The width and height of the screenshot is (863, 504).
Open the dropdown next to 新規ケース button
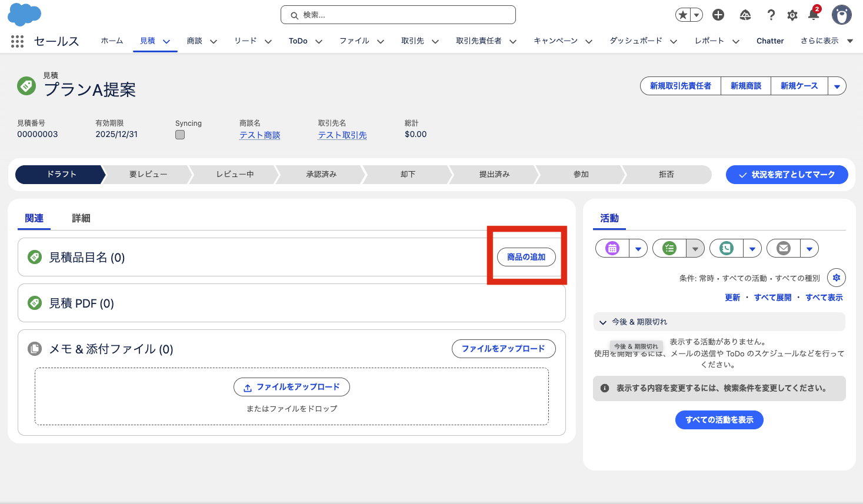click(837, 85)
